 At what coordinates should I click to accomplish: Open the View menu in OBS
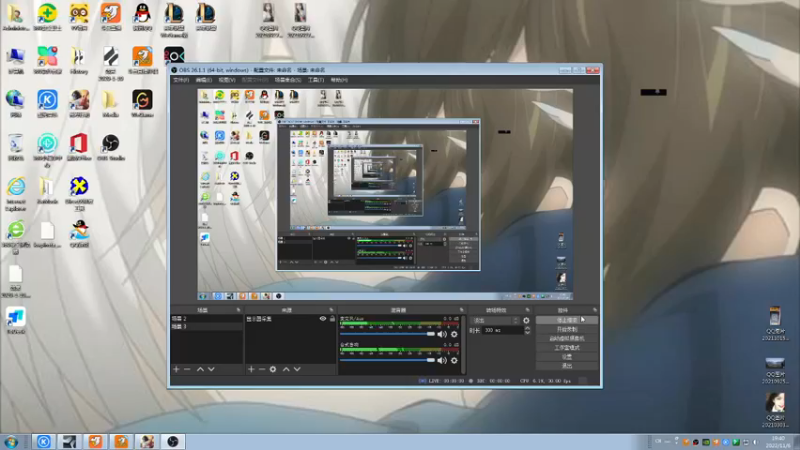tap(227, 80)
